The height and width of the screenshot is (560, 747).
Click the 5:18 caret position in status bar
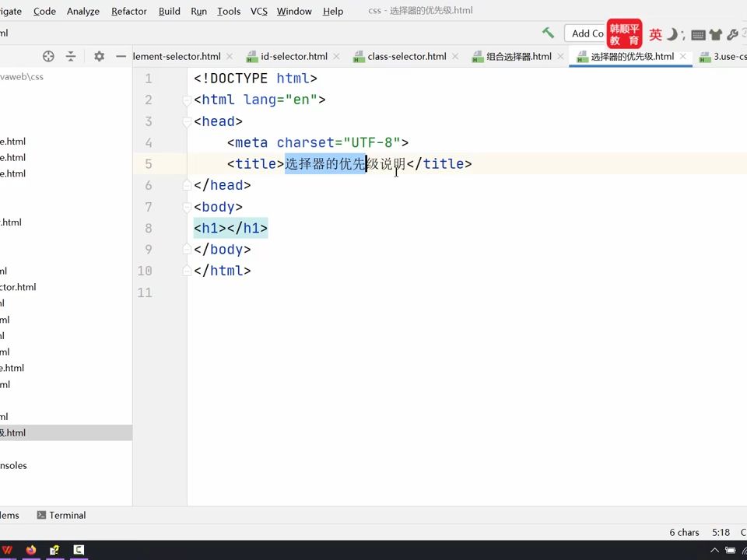coord(721,532)
